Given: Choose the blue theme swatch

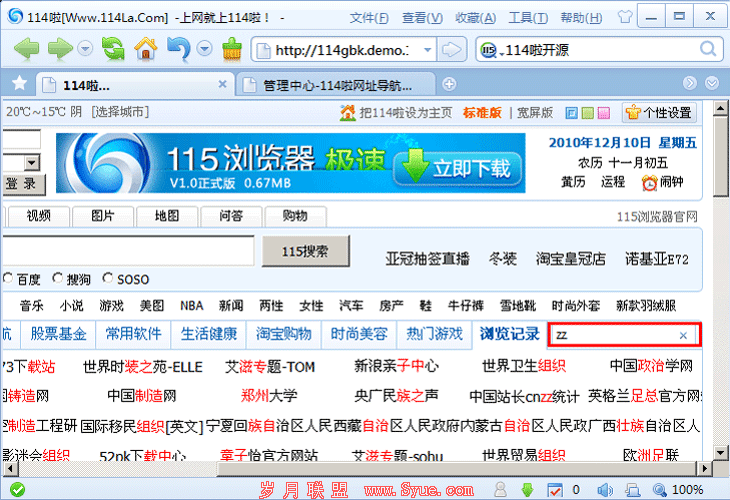Looking at the screenshot, I should coord(572,113).
